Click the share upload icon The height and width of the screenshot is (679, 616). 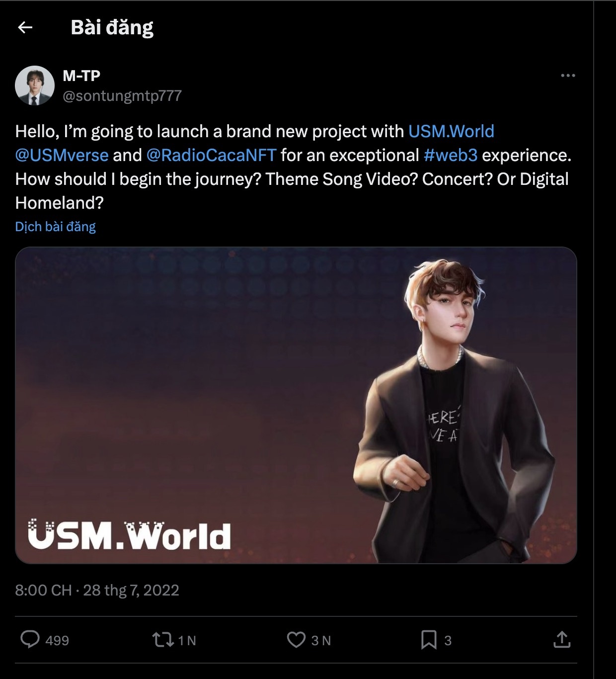pos(562,639)
